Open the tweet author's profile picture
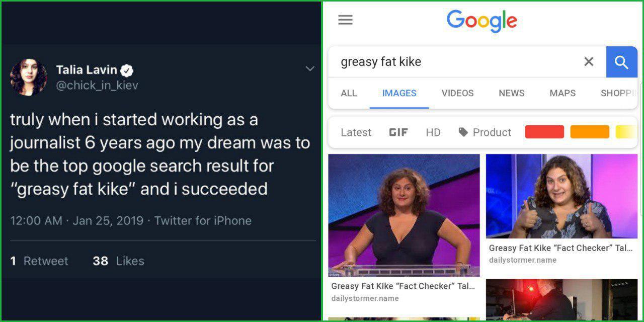Viewport: 644px width, 322px height. point(28,77)
